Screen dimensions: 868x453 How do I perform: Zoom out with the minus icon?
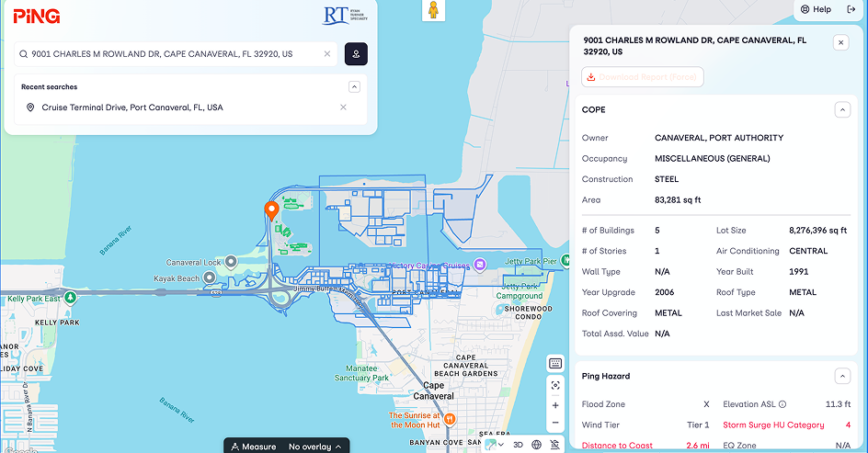[x=555, y=424]
